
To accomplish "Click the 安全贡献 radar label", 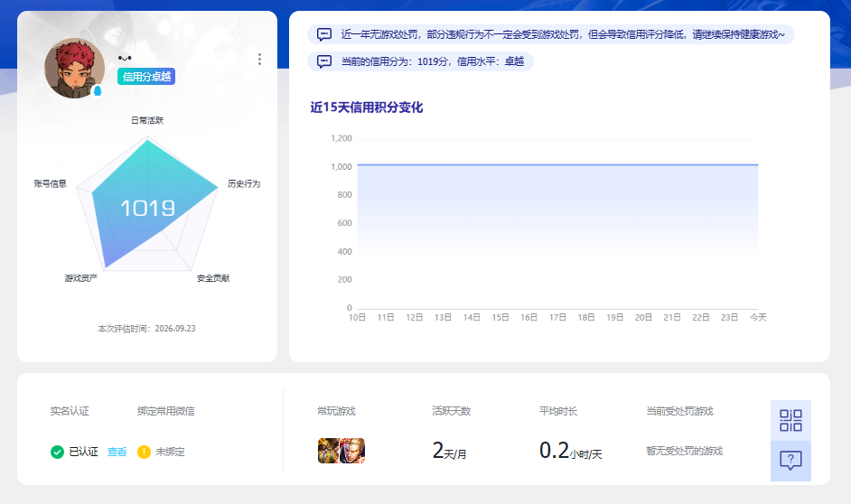I will [213, 278].
